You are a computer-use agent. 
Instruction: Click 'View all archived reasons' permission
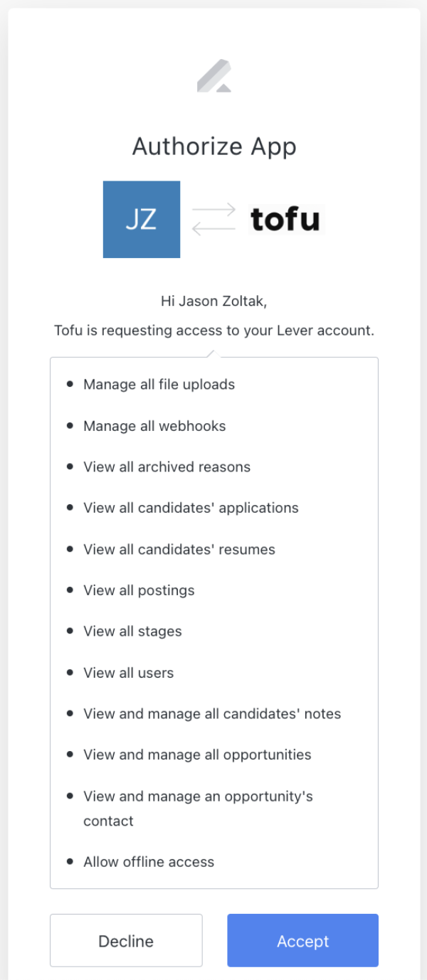[167, 467]
